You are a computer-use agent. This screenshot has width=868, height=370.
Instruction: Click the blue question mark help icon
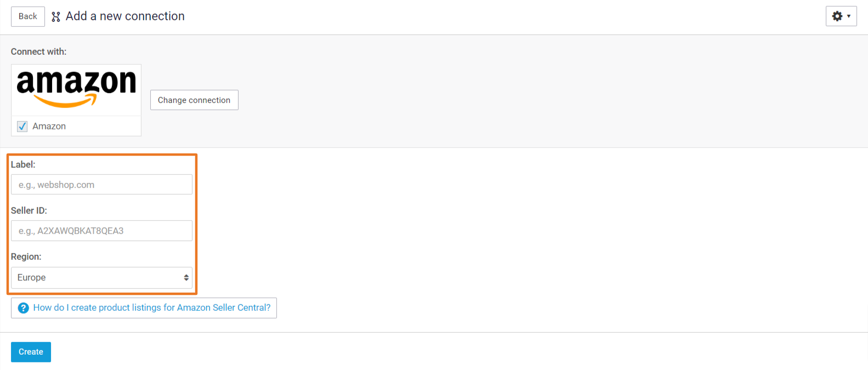tap(24, 308)
